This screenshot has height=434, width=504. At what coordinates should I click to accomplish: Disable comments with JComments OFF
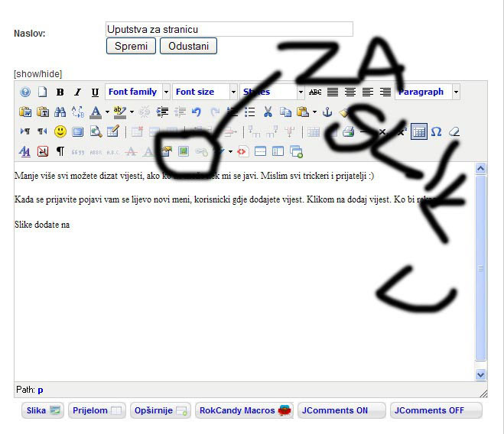tap(435, 410)
